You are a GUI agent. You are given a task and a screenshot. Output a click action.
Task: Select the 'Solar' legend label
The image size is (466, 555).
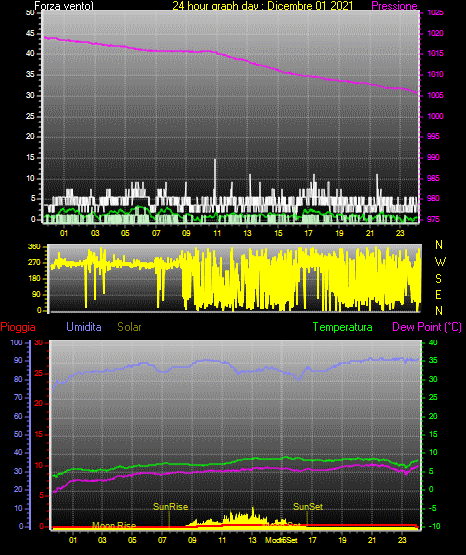130,327
